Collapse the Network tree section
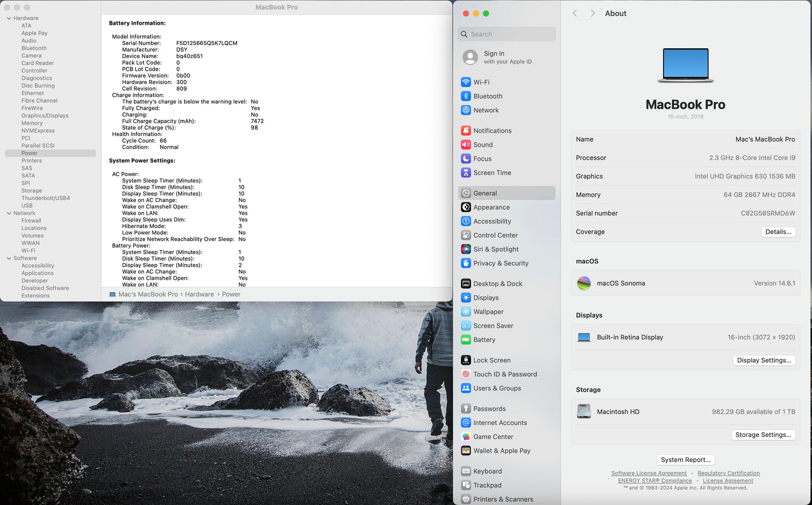This screenshot has width=812, height=505. tap(9, 213)
